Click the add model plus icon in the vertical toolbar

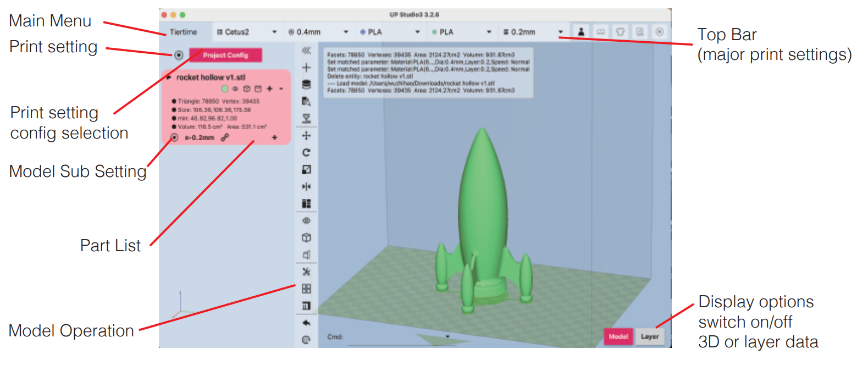pos(306,68)
